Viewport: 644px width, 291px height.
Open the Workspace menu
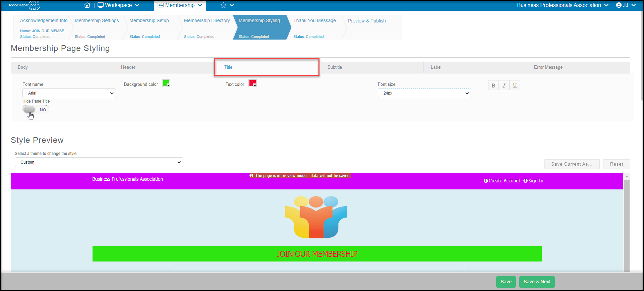(x=118, y=5)
